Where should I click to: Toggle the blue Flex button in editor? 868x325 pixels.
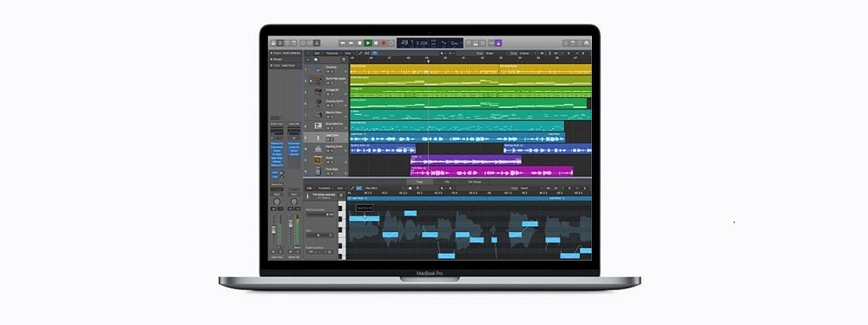[358, 188]
